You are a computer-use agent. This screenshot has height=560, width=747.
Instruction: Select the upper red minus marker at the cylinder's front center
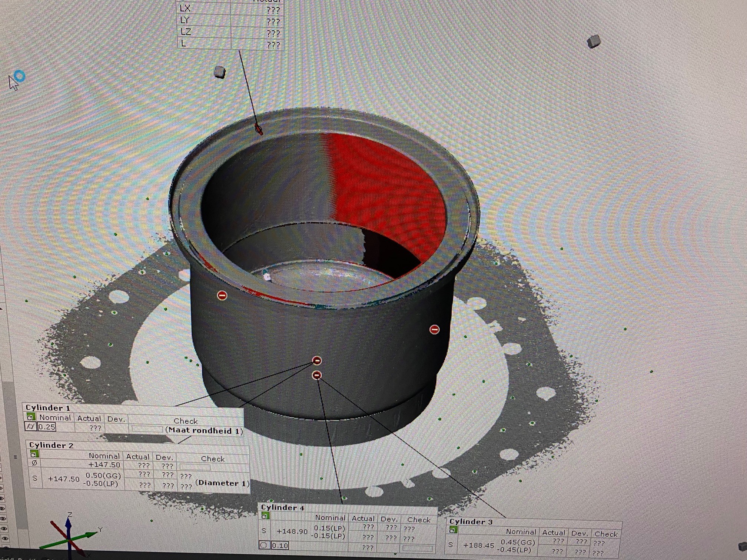pyautogui.click(x=317, y=360)
